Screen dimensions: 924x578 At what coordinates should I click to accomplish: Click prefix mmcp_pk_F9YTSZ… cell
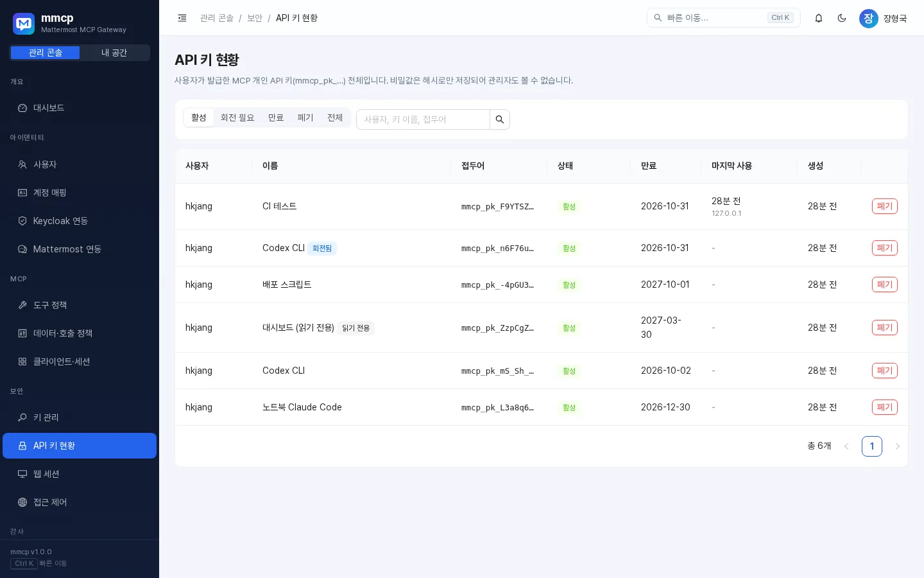497,207
